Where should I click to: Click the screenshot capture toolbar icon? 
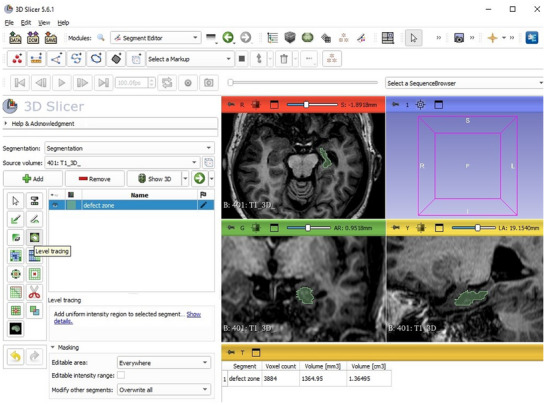[x=459, y=38]
